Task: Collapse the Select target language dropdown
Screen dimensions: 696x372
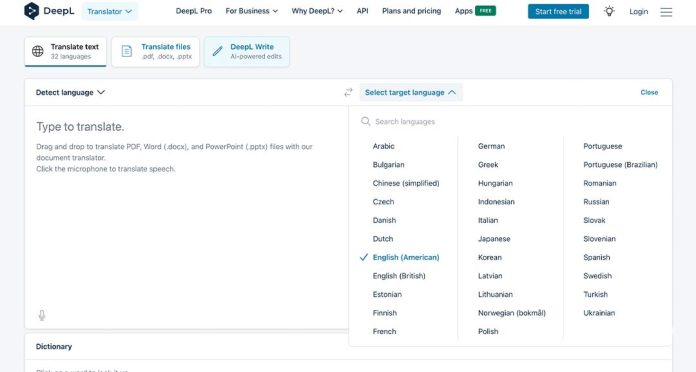Action: click(x=411, y=92)
